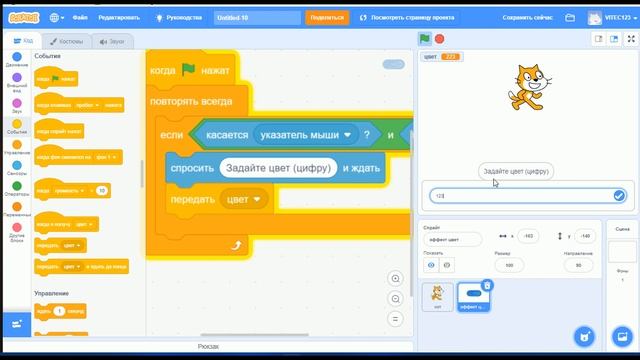
Task: Switch to the Костюмы tab
Action: click(x=67, y=41)
